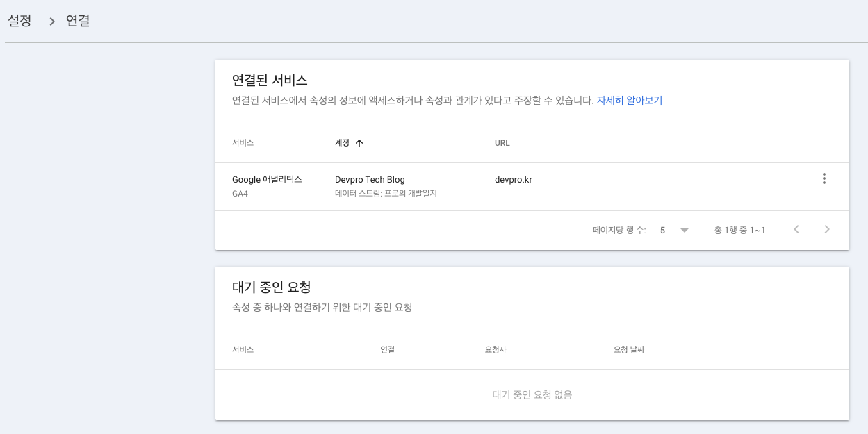Viewport: 868px width, 434px height.
Task: Click the sort arrow beside 계정 header
Action: [359, 143]
